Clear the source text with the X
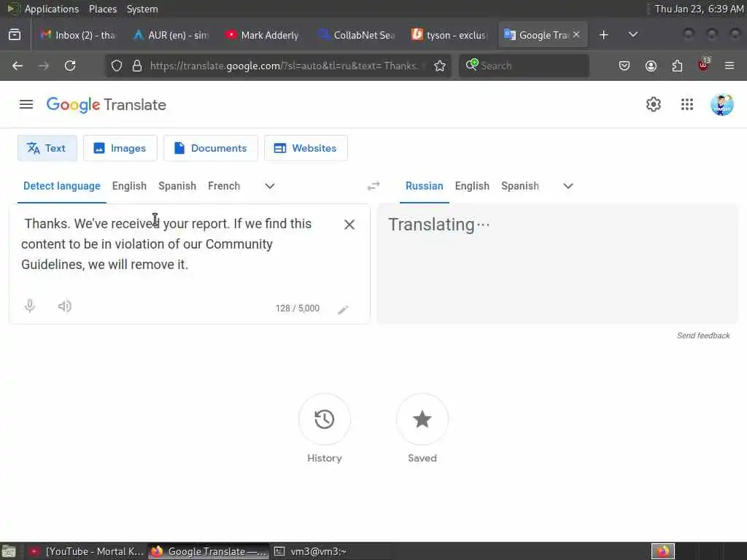747x560 pixels. (349, 225)
